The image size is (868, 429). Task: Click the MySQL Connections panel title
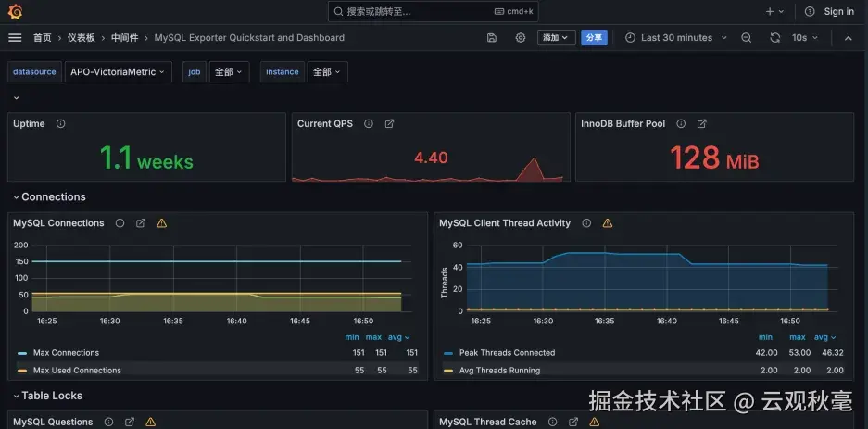pos(58,223)
